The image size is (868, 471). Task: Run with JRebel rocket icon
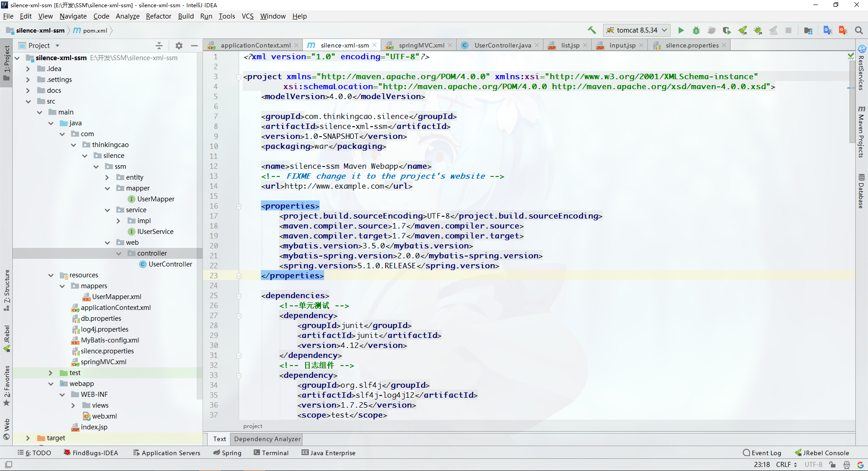point(742,30)
